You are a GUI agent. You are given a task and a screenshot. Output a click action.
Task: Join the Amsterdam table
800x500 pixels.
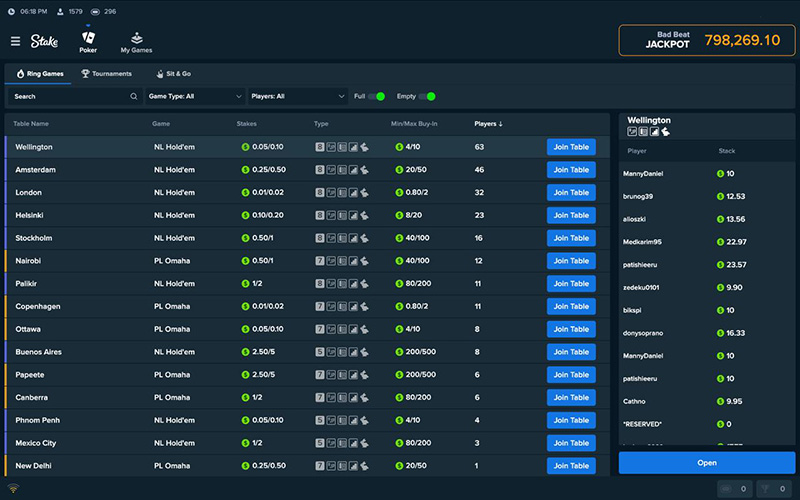pos(571,170)
